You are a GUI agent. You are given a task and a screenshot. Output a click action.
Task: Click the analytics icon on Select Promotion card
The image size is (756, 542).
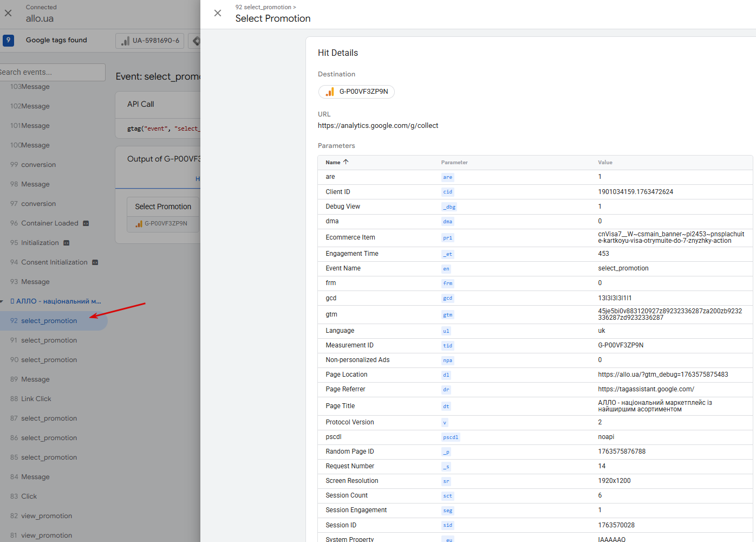[x=139, y=223]
